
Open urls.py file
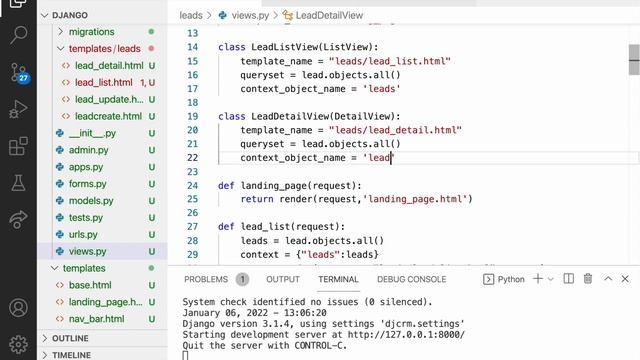83,235
